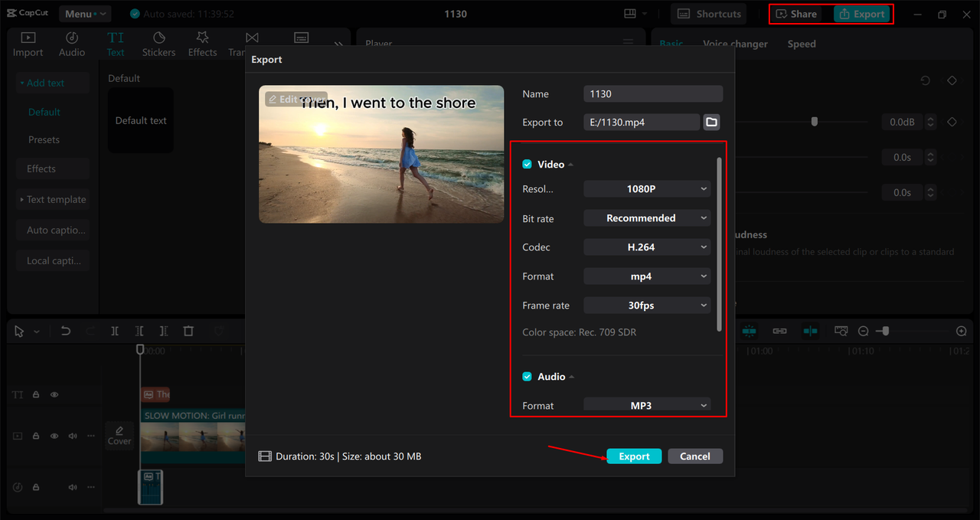Open the Bit rate Recommended dropdown
The image size is (980, 520).
tap(647, 218)
